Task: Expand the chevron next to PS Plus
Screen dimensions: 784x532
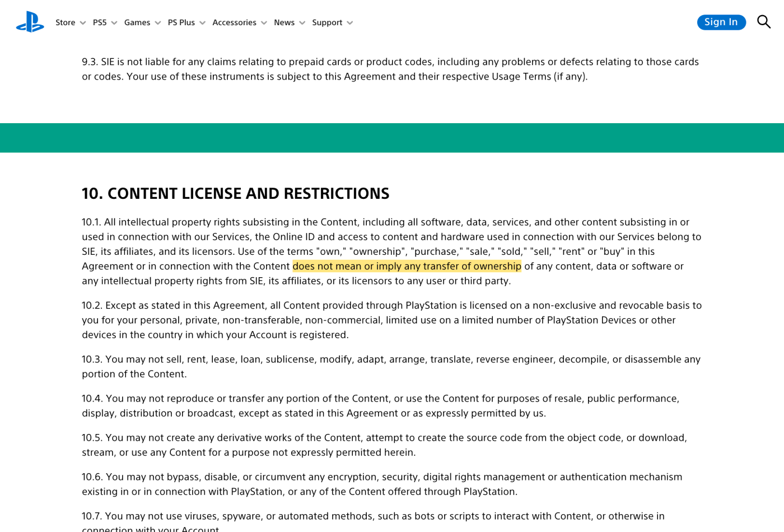Action: pos(203,23)
